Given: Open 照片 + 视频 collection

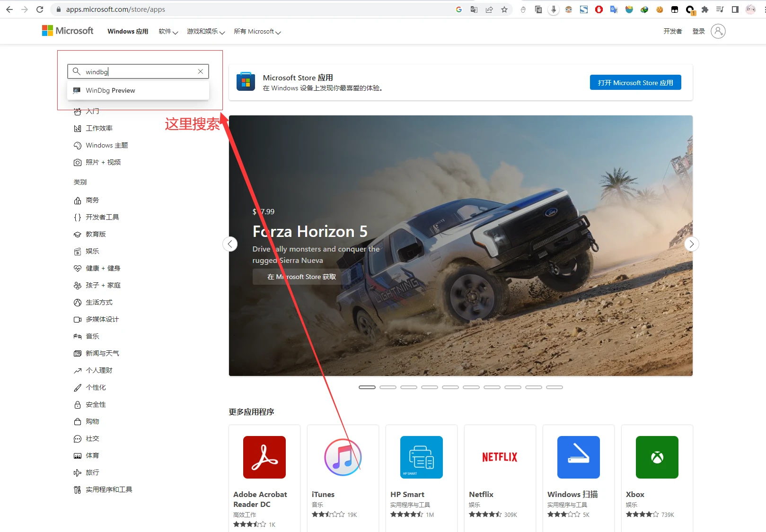Looking at the screenshot, I should click(97, 162).
